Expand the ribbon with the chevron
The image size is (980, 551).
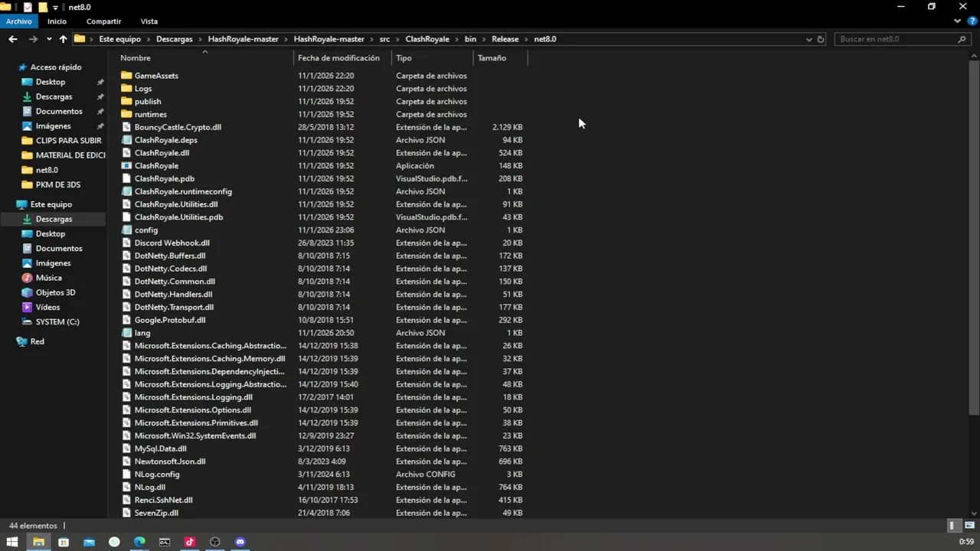point(957,21)
